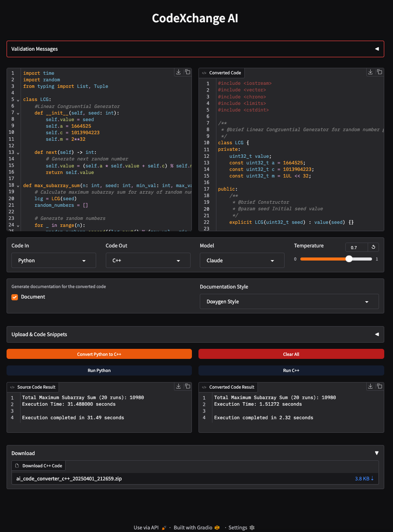
Task: Fold the max_subarray_sum function block
Action: pyautogui.click(x=18, y=186)
